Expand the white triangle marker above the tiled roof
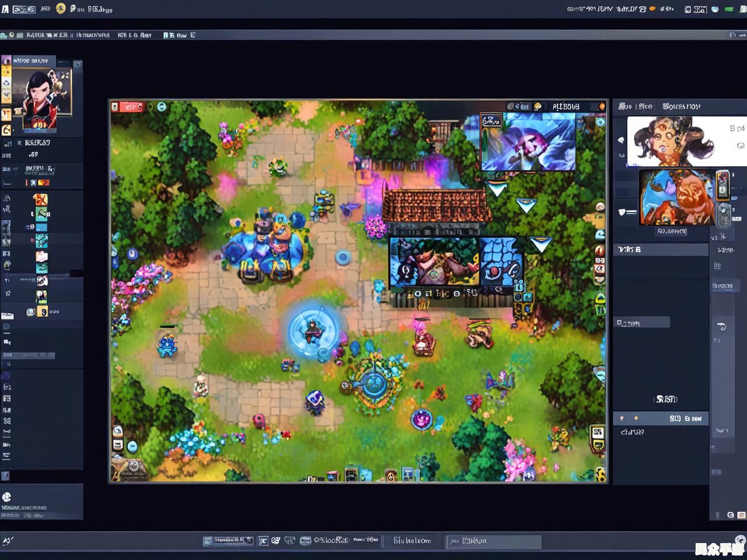 pos(497,190)
